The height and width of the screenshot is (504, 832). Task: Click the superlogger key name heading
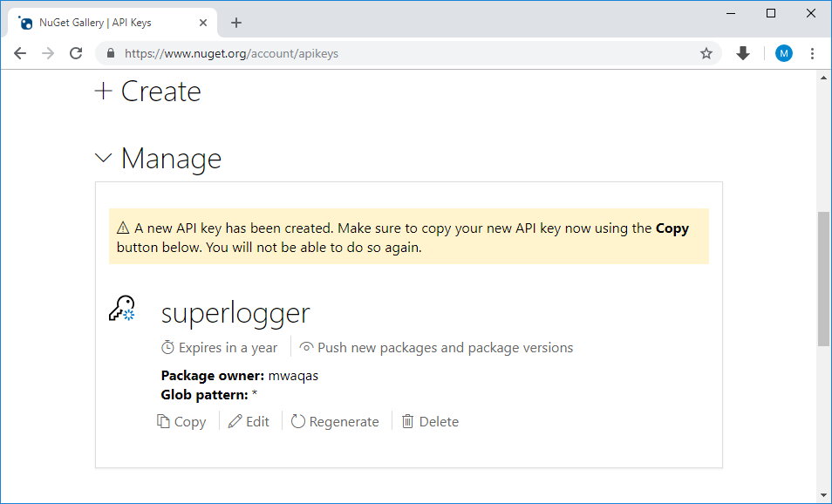point(235,313)
